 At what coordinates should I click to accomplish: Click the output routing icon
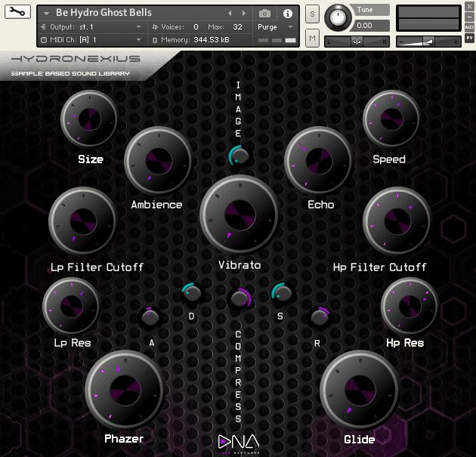coord(43,27)
